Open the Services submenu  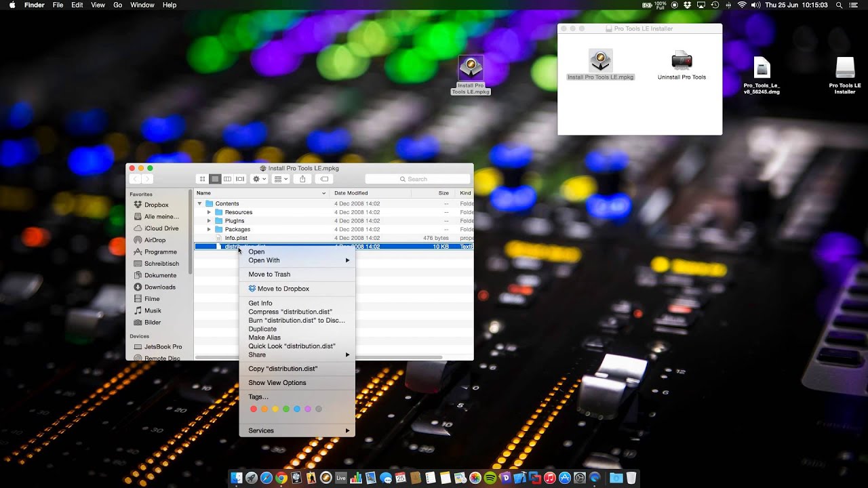[297, 430]
